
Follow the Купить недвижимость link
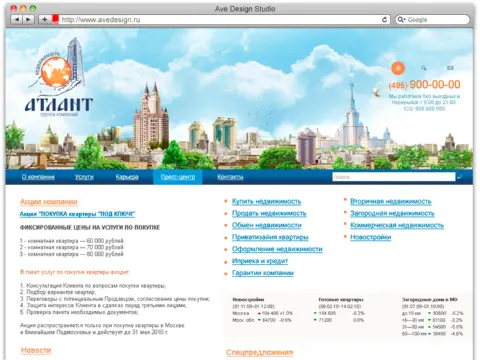[x=267, y=201]
